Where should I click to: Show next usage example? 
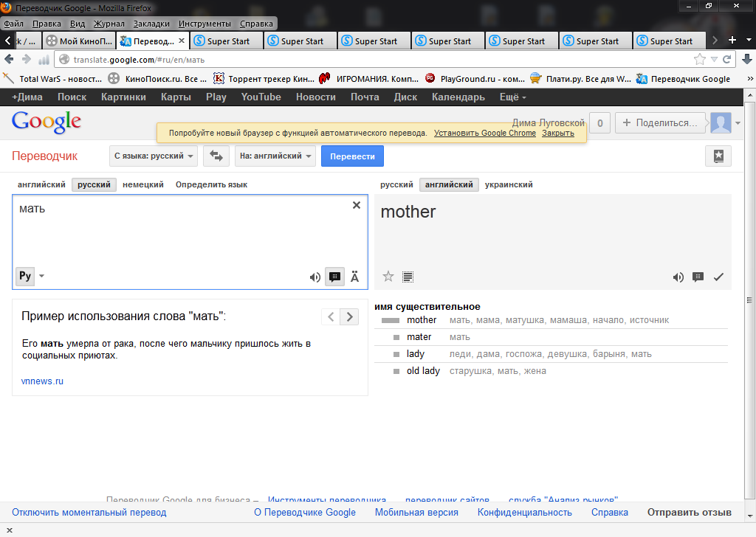point(349,317)
